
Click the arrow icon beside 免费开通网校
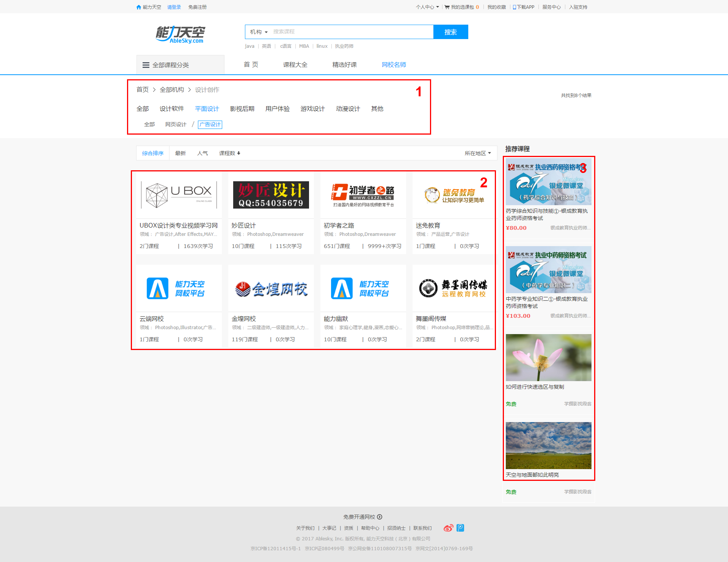pos(380,517)
